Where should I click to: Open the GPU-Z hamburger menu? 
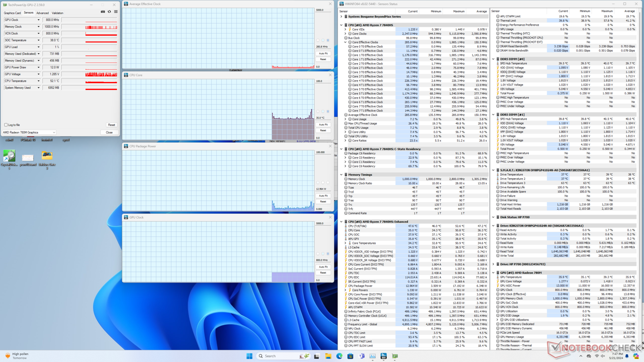pyautogui.click(x=116, y=12)
